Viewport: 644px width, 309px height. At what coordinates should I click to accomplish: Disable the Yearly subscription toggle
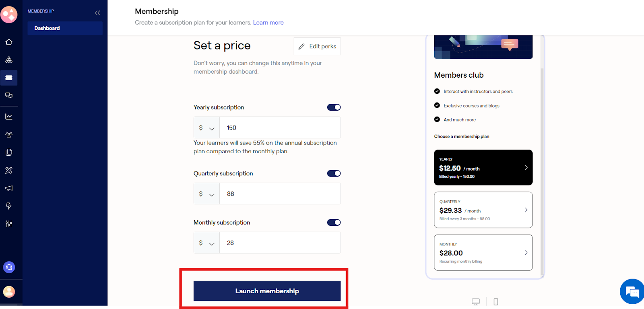tap(334, 107)
